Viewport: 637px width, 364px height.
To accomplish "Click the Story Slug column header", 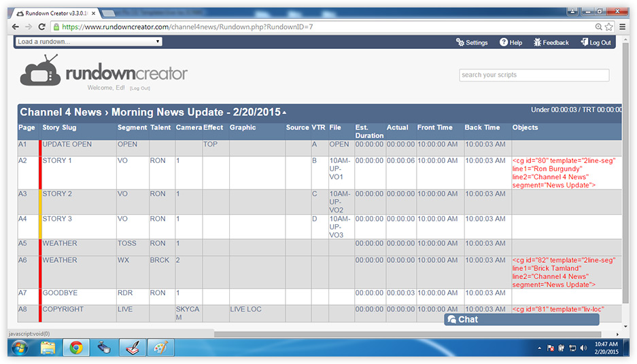I will click(x=59, y=128).
